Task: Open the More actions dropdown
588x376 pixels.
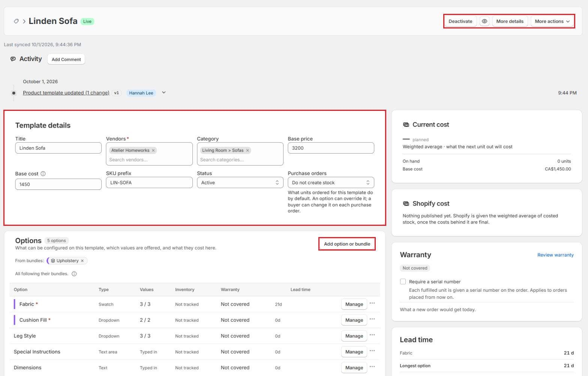Action: tap(552, 21)
